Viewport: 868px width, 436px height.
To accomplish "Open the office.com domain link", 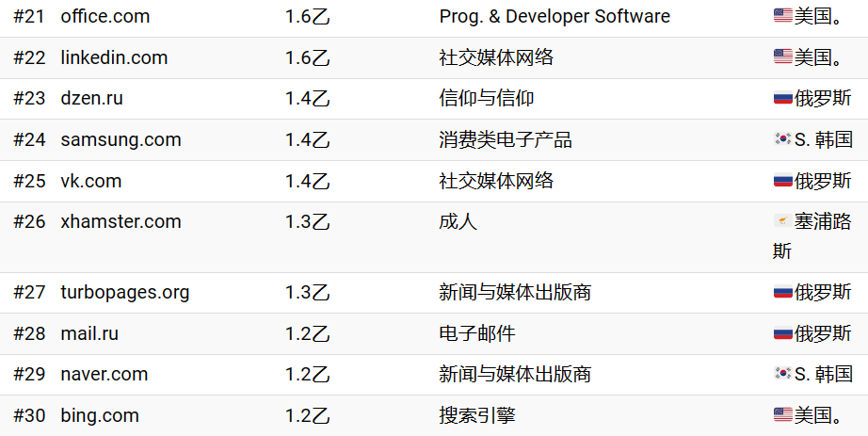I will click(104, 16).
